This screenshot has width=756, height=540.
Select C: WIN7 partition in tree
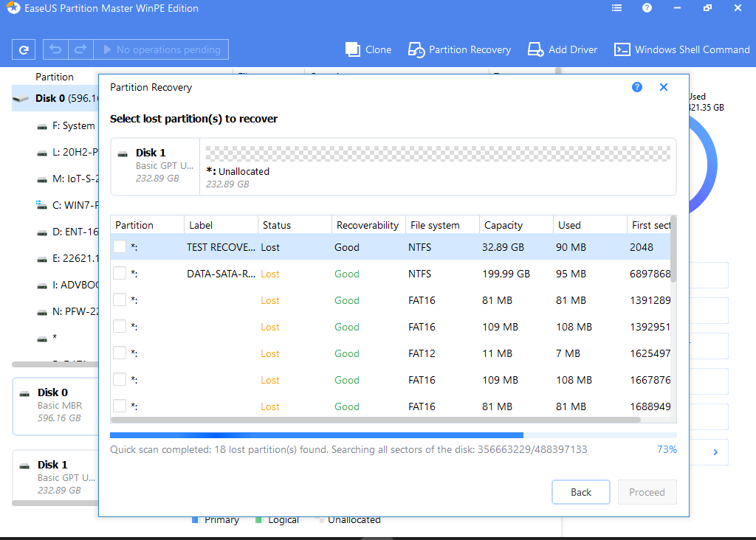click(66, 205)
